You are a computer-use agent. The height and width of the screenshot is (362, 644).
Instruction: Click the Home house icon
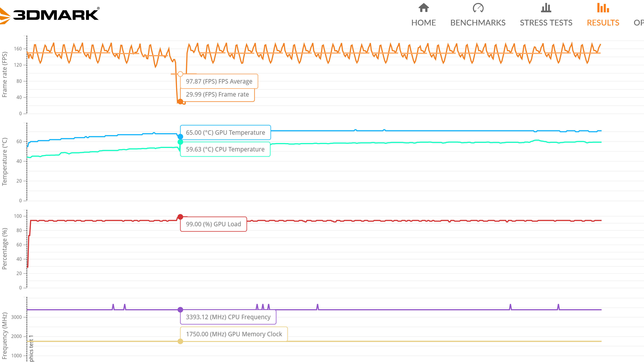tap(423, 7)
